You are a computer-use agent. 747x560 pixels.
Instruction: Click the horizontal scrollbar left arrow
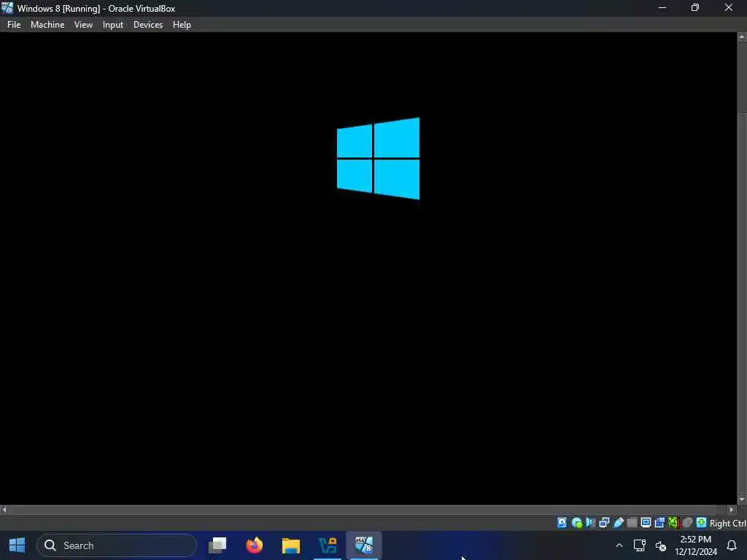click(x=4, y=510)
